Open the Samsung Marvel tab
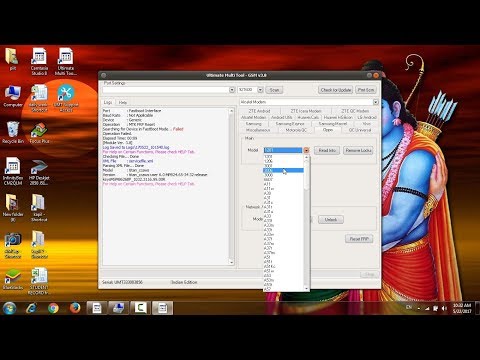The image size is (480, 360). pyautogui.click(x=333, y=124)
